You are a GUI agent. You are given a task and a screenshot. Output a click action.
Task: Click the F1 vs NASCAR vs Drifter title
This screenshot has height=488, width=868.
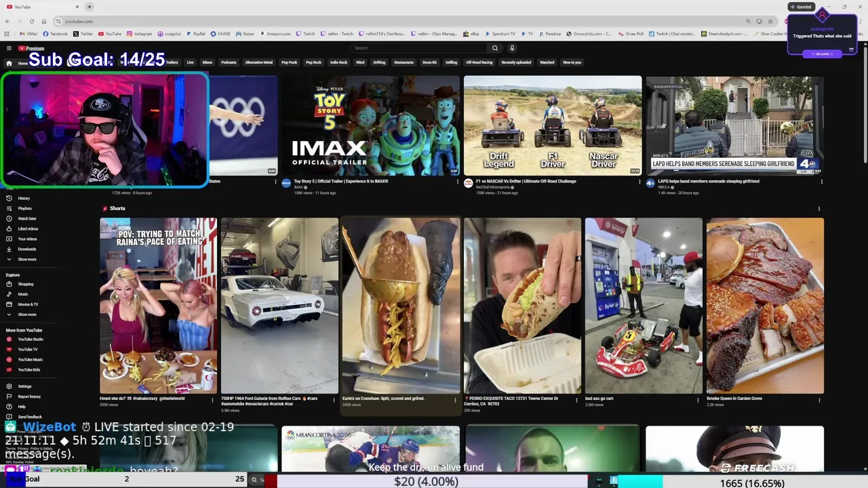tap(526, 181)
